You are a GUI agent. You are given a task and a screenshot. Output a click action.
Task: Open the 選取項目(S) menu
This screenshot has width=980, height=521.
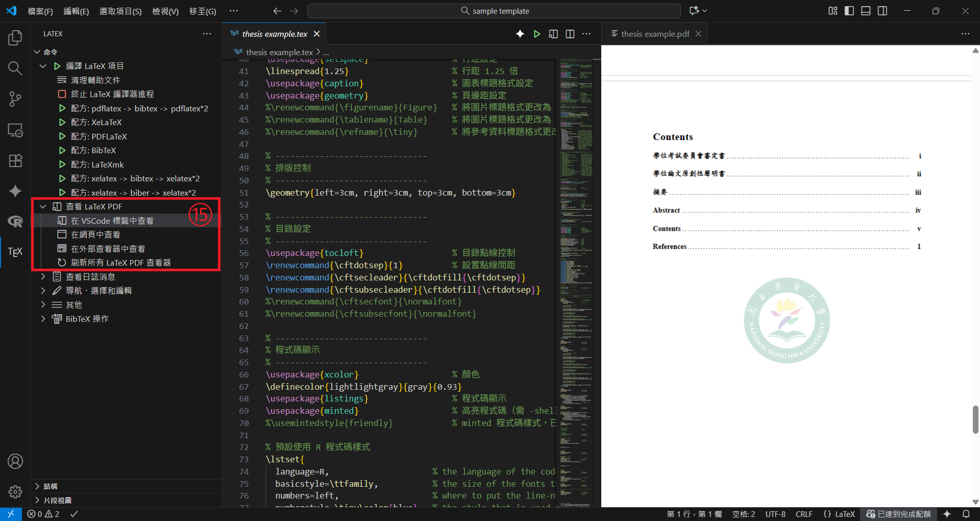coord(120,11)
